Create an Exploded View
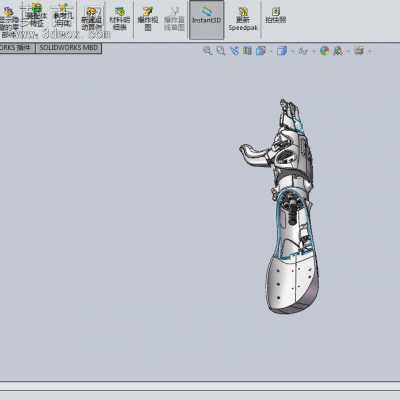This screenshot has width=400, height=400. point(148,20)
